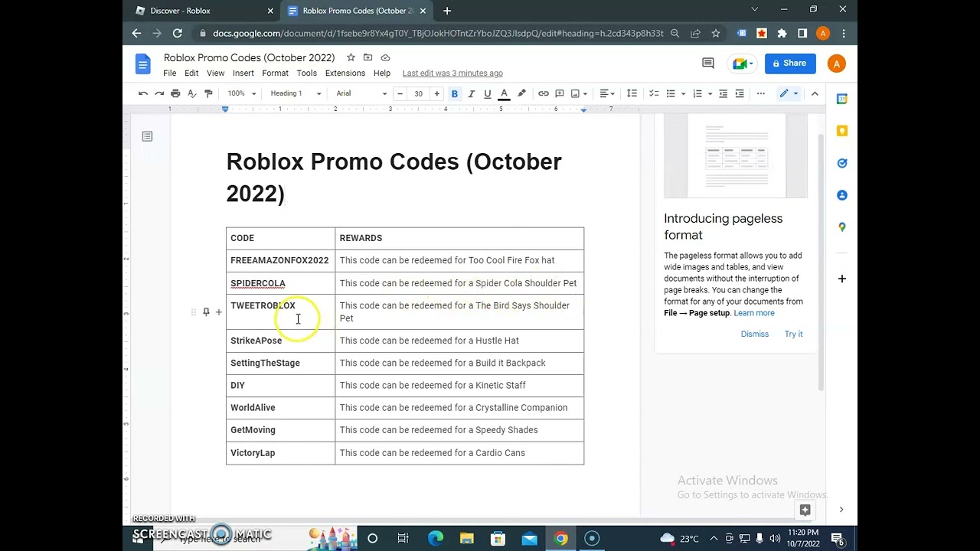
Task: Open the Tools menu
Action: click(x=307, y=73)
